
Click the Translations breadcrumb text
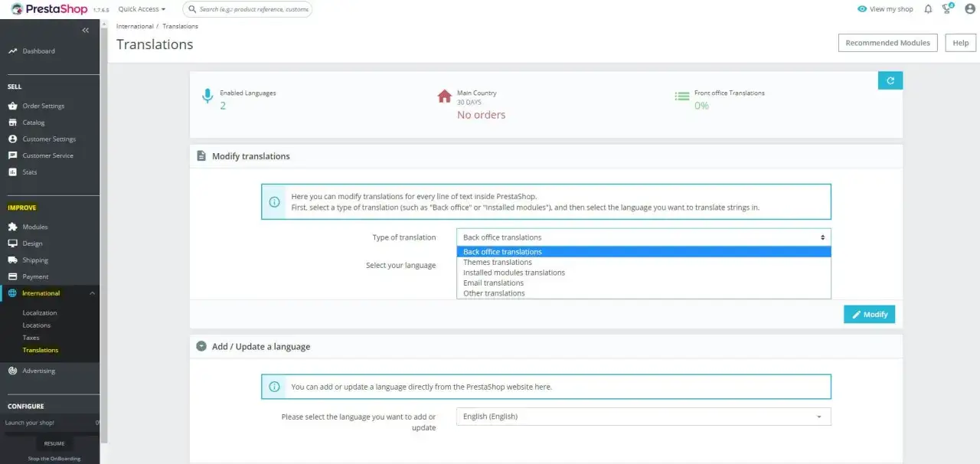click(180, 26)
